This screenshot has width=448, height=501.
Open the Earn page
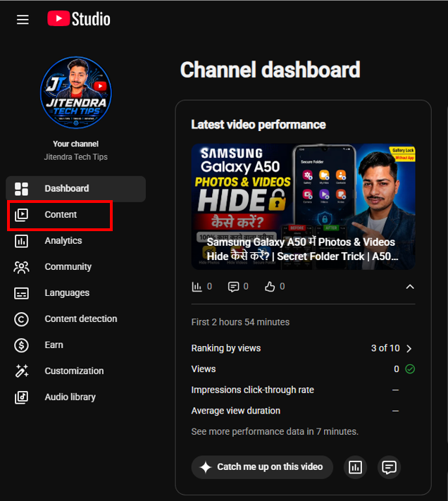75,345
